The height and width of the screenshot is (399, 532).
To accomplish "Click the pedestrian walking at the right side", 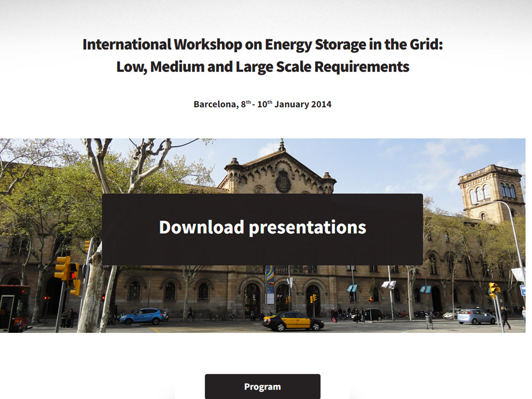I will (505, 317).
